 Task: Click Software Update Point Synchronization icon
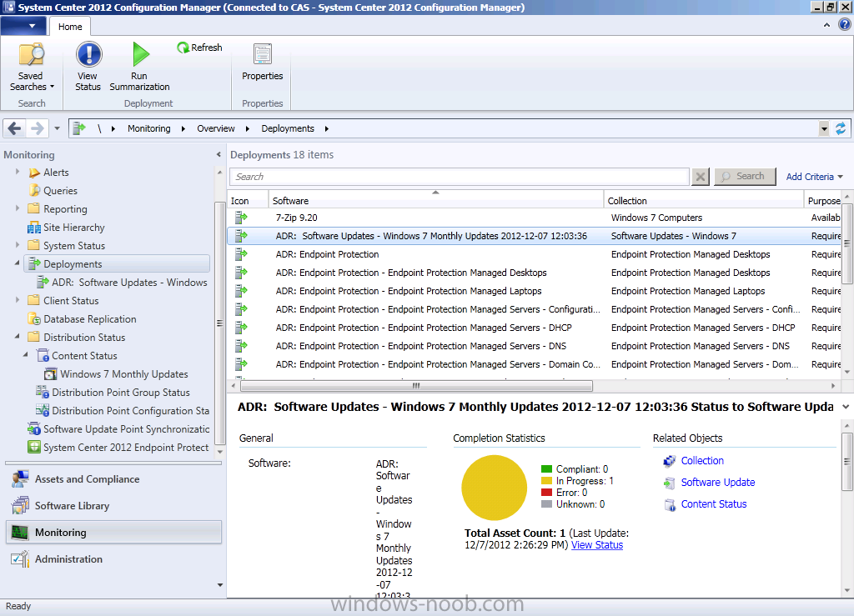34,428
